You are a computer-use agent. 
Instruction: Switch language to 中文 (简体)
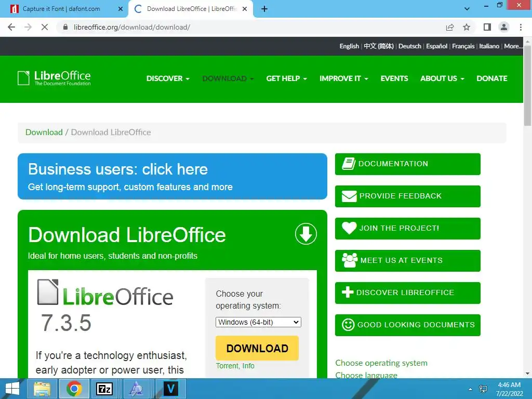(379, 46)
